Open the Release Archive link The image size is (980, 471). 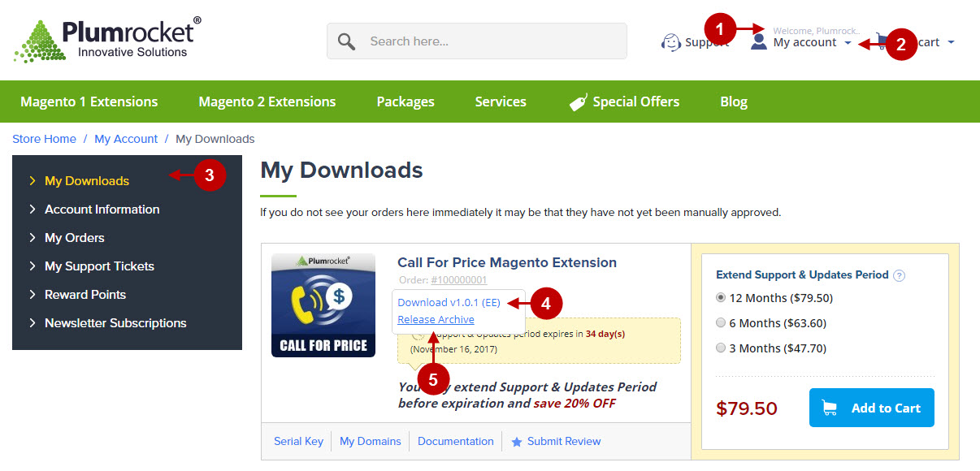click(435, 319)
